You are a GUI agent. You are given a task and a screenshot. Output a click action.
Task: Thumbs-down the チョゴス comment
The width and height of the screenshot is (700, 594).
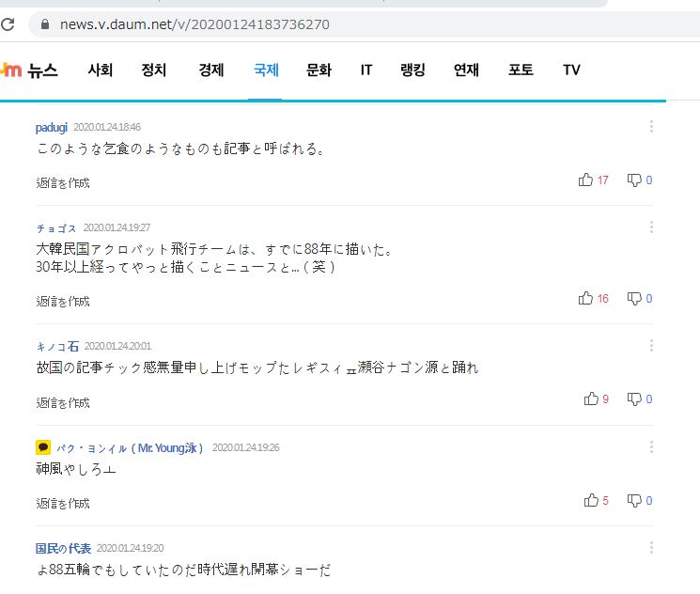(x=634, y=298)
